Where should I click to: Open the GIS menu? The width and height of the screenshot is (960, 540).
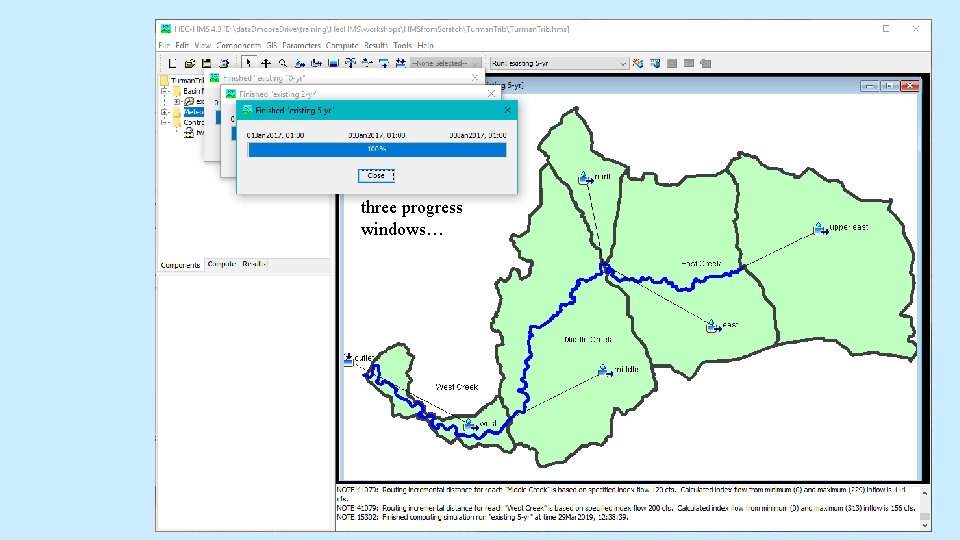271,45
